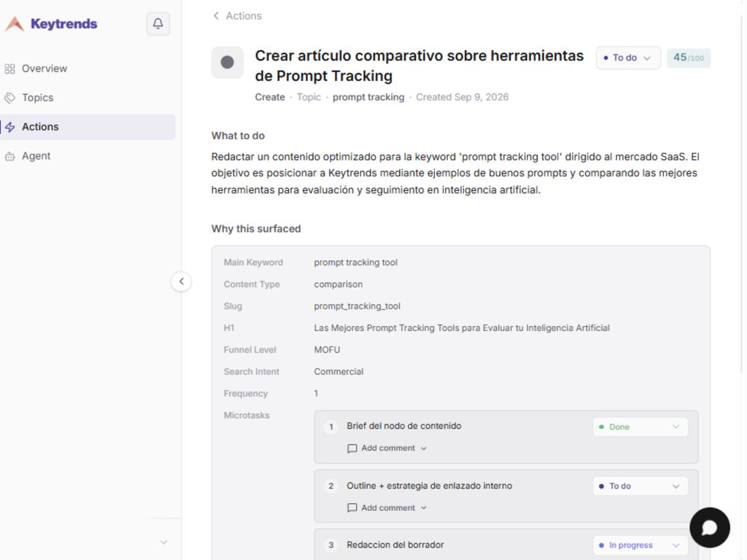Click the Topic label in the metadata line

pos(309,97)
